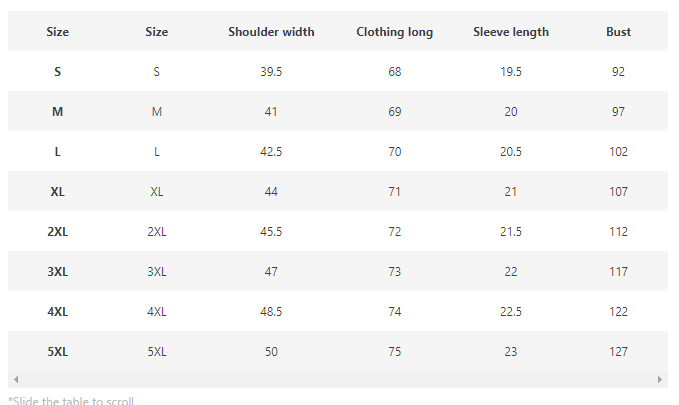The image size is (679, 405).
Task: Select the bold 5XL size row label
Action: (x=58, y=352)
